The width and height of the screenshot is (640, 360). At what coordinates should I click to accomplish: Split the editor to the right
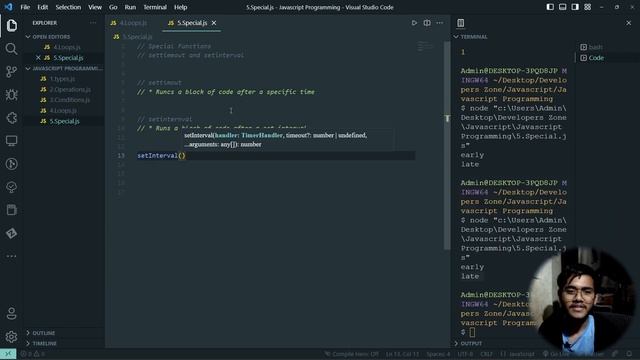pos(427,23)
